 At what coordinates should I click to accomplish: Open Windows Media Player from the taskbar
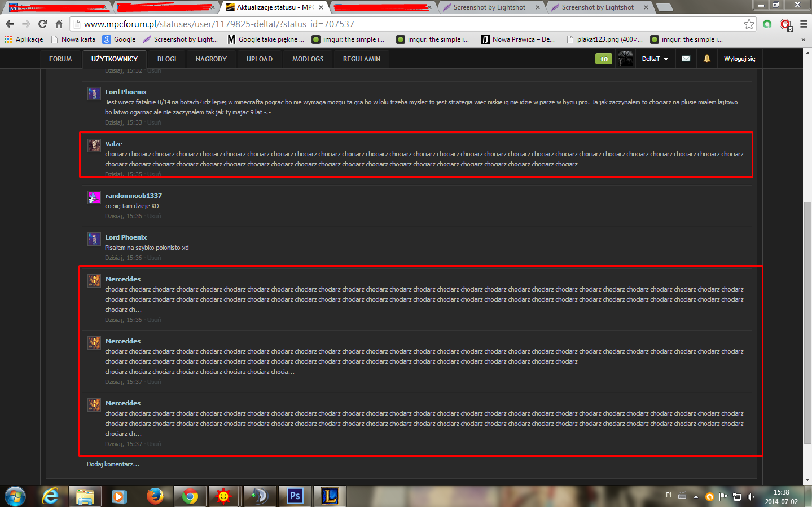(120, 496)
